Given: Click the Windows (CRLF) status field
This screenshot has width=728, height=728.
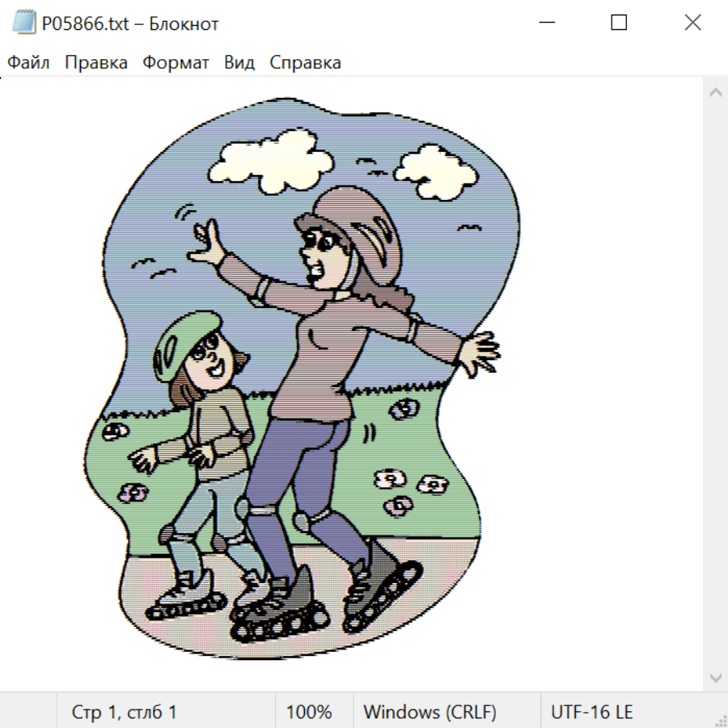Looking at the screenshot, I should click(430, 713).
